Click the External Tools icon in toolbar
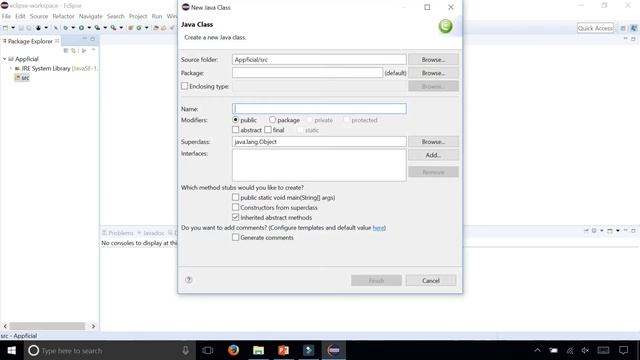 click(113, 28)
